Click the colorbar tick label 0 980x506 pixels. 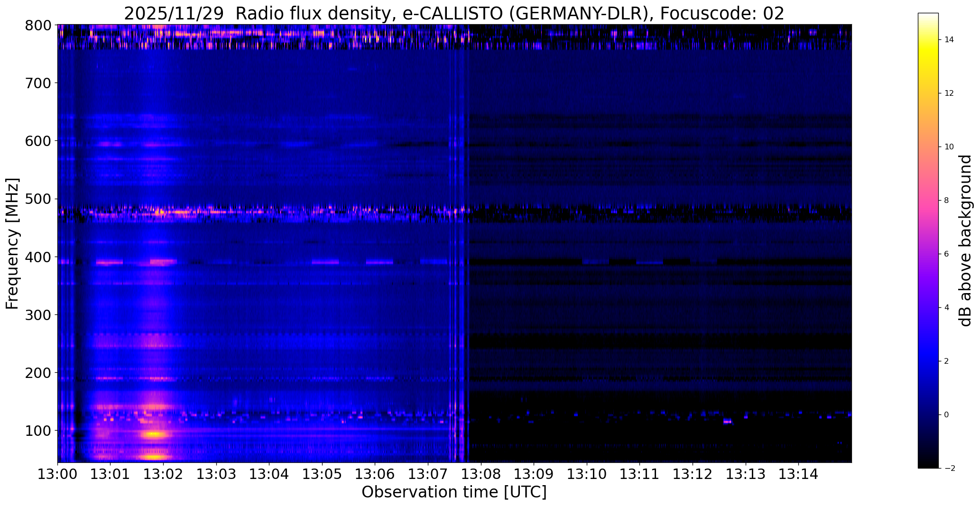tap(947, 415)
